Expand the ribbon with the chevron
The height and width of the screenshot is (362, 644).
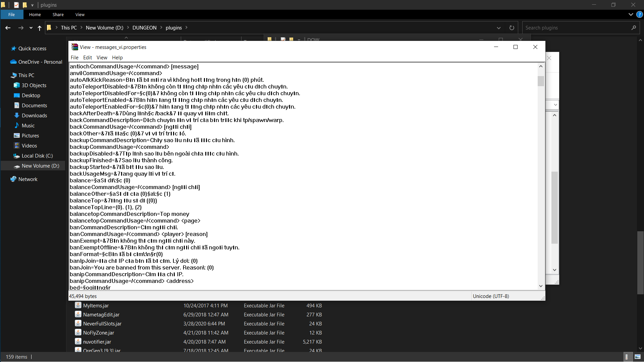(631, 14)
